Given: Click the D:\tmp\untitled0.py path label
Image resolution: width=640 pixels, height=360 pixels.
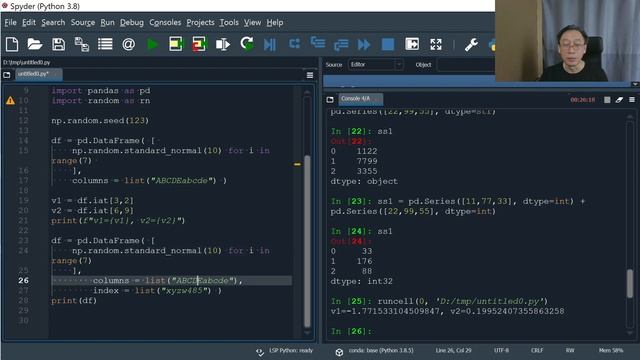Looking at the screenshot, I should [27, 62].
